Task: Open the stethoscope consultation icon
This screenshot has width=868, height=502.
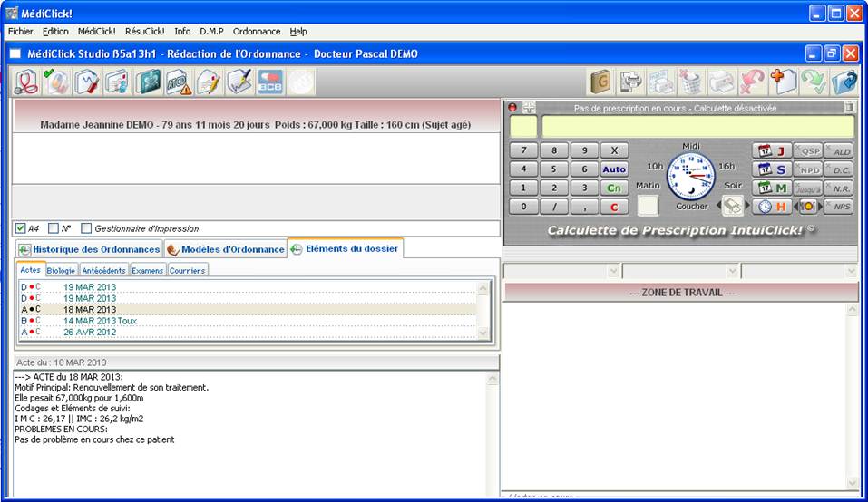Action: pyautogui.click(x=26, y=82)
